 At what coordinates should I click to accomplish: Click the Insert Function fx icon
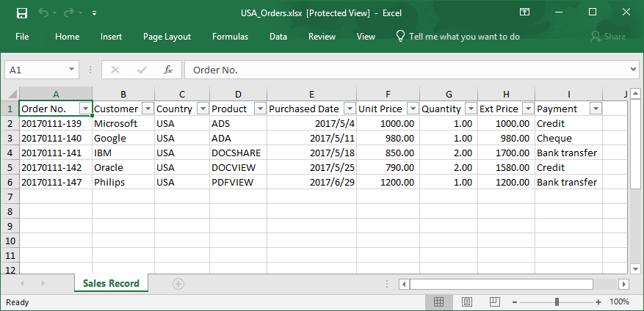168,70
